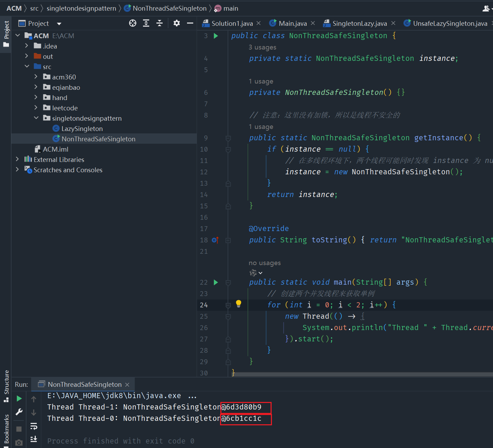This screenshot has width=493, height=448.
Task: Open run configuration wrench icon
Action: pos(19,412)
